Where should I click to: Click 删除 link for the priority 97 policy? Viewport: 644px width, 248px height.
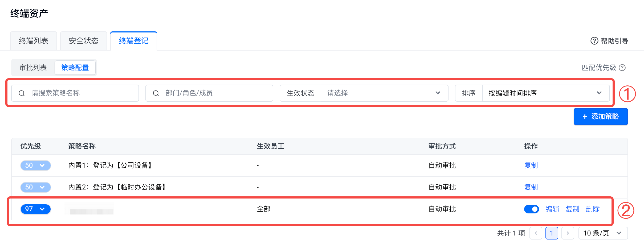pyautogui.click(x=593, y=209)
